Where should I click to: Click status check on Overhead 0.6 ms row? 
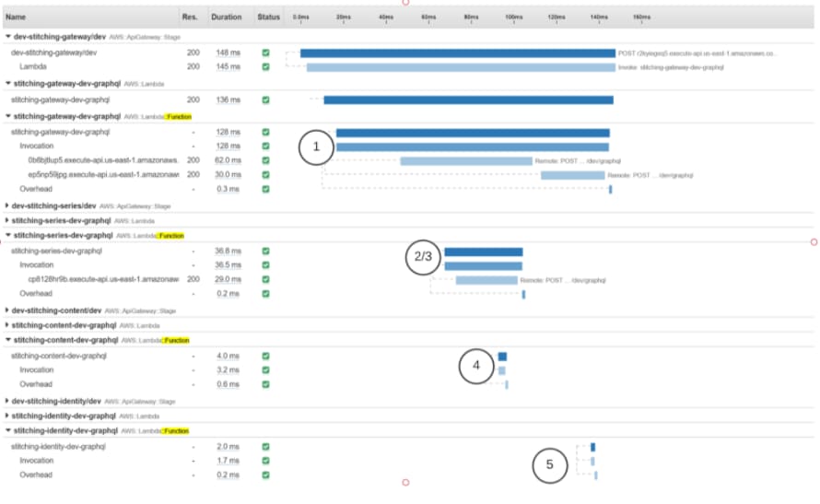[265, 384]
